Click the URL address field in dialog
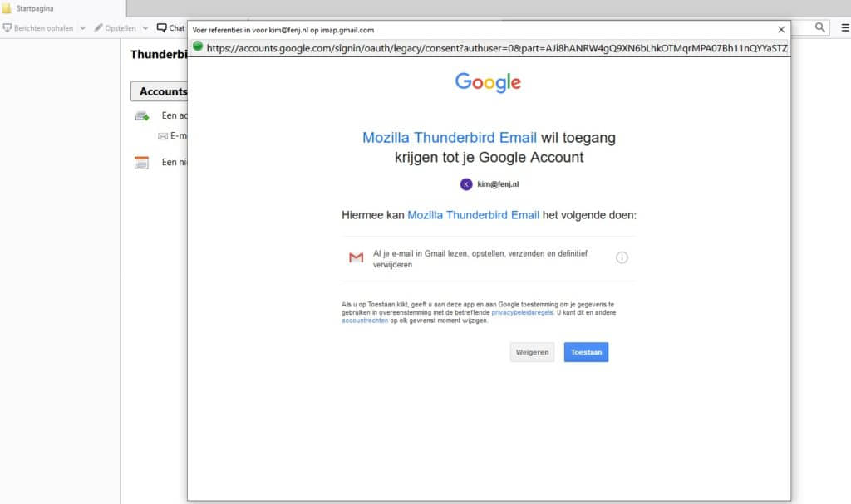 (x=496, y=48)
